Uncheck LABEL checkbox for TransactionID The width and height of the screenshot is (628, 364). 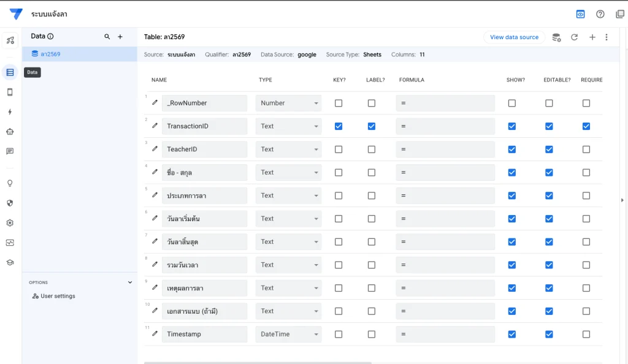[372, 126]
